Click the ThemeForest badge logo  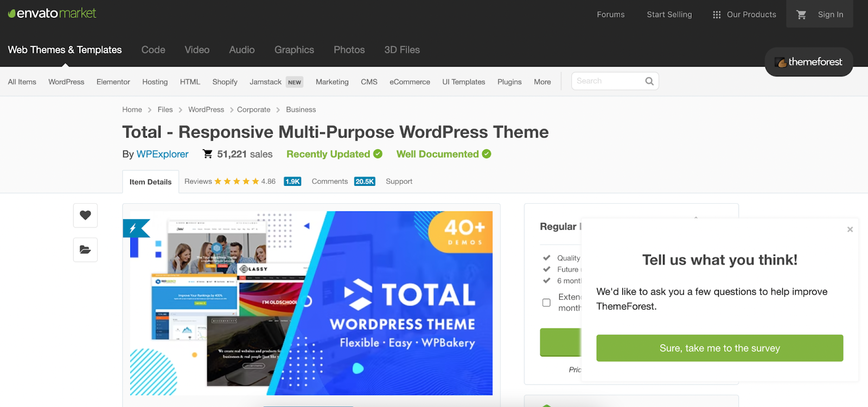click(809, 62)
